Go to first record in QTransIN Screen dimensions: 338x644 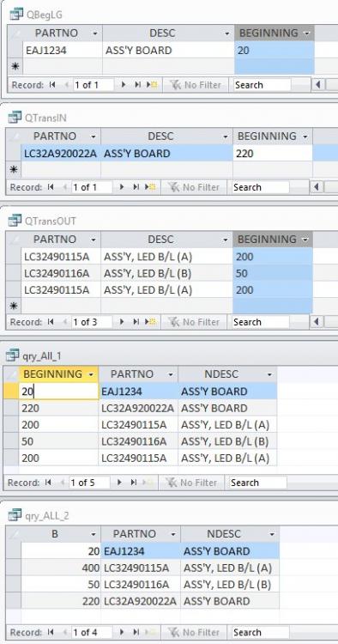[x=51, y=187]
